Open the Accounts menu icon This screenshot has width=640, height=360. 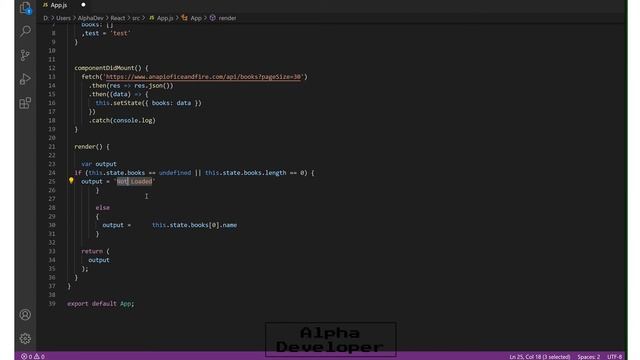coord(25,315)
